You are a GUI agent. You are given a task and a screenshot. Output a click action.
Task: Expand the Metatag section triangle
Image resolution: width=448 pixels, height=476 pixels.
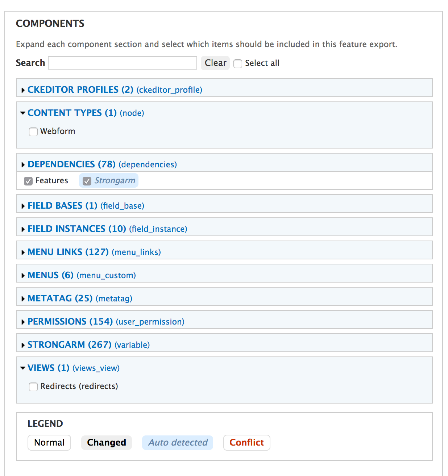coord(23,298)
